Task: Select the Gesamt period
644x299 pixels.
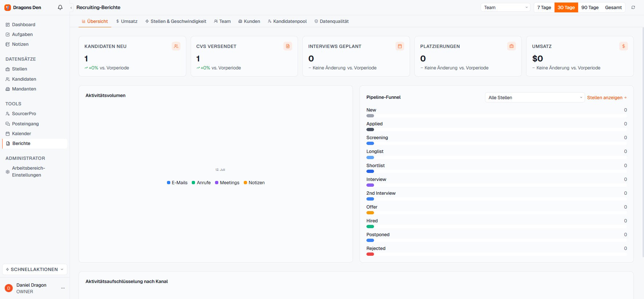Action: [x=613, y=8]
